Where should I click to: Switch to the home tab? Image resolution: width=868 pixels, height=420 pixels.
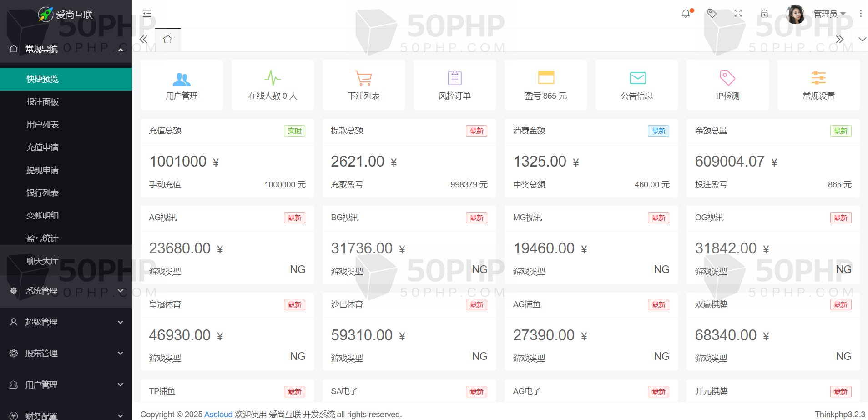click(167, 40)
